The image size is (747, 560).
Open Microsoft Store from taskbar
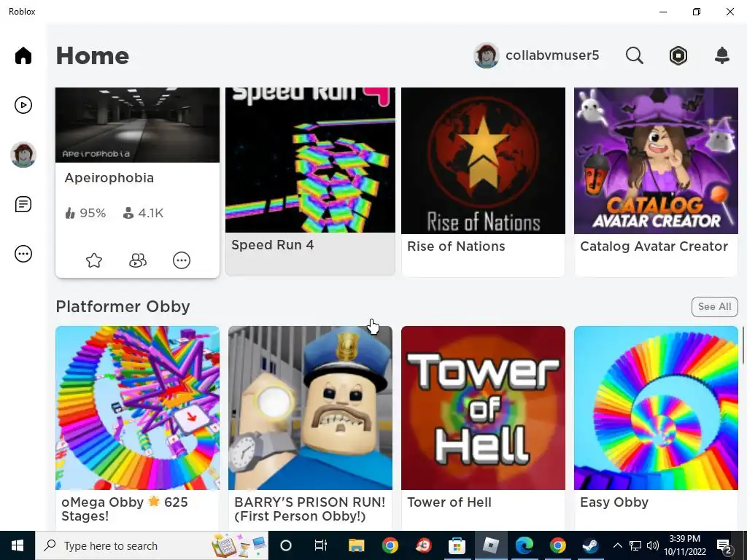pos(457,545)
